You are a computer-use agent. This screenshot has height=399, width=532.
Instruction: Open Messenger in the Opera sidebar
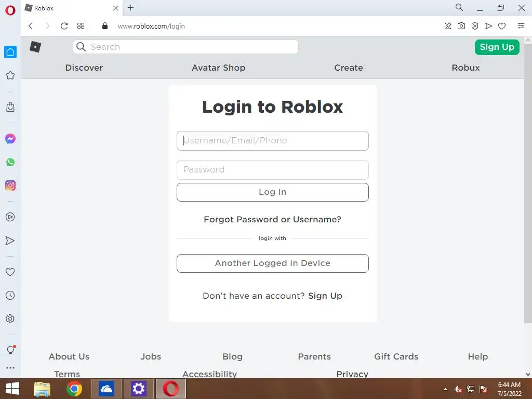pyautogui.click(x=10, y=139)
